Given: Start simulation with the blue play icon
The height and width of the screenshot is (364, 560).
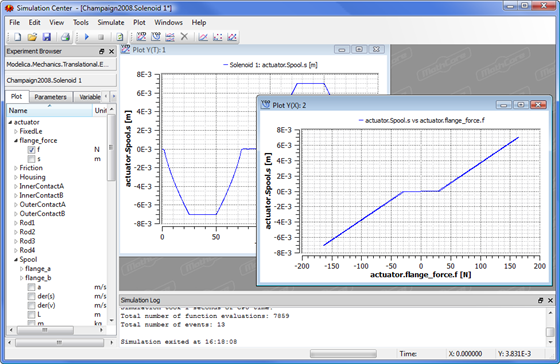Looking at the screenshot, I should pyautogui.click(x=87, y=37).
